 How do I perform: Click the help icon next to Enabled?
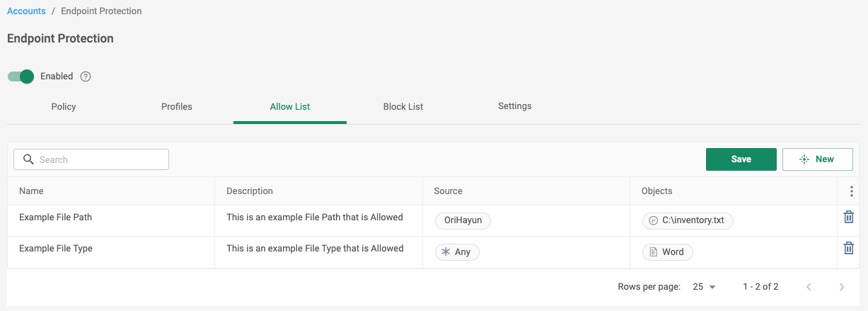86,77
